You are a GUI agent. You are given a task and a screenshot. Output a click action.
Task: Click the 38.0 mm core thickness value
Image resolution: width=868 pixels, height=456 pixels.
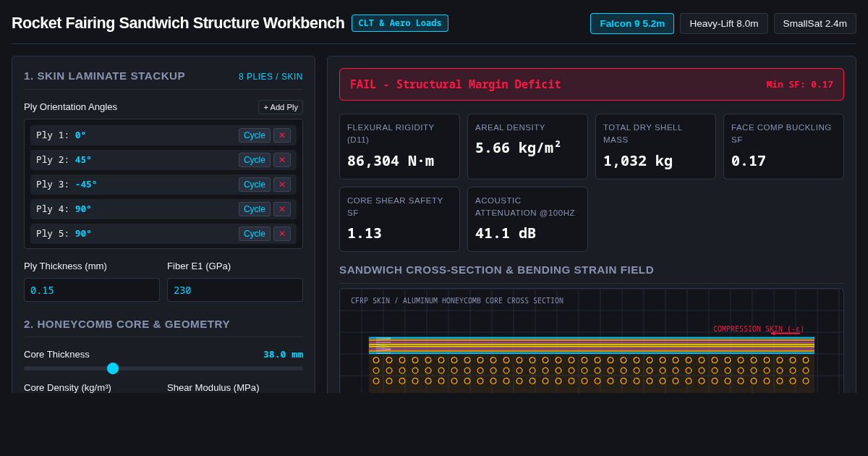tap(283, 355)
